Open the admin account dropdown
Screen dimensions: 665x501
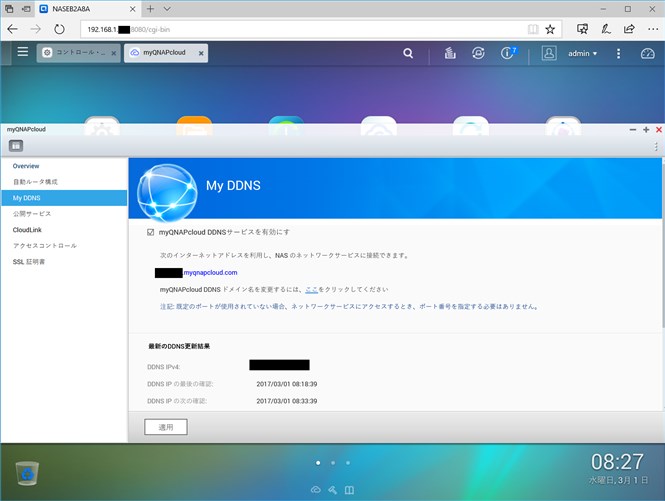pos(582,53)
